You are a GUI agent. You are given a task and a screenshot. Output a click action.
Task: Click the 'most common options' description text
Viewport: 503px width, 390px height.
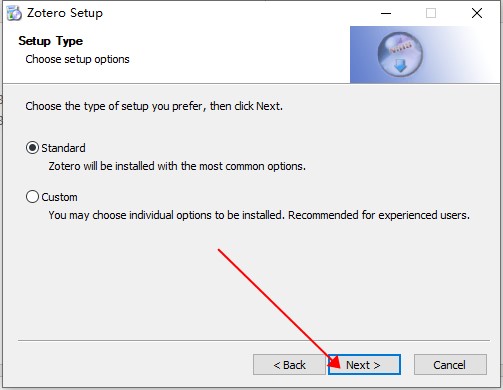(177, 166)
